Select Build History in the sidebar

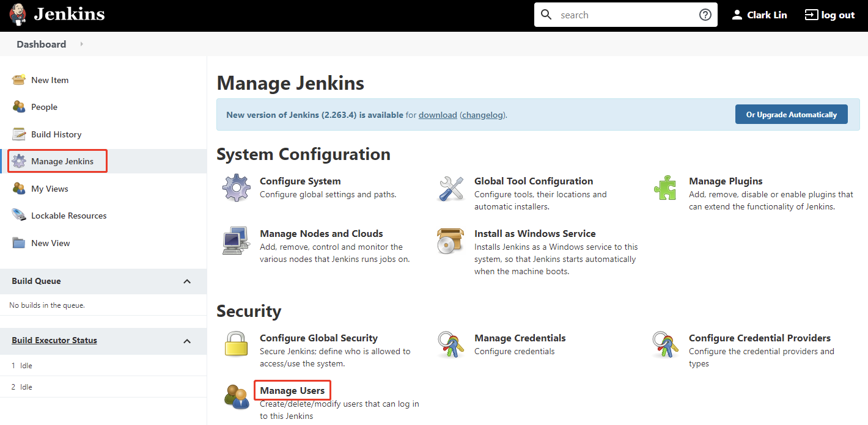coord(56,134)
